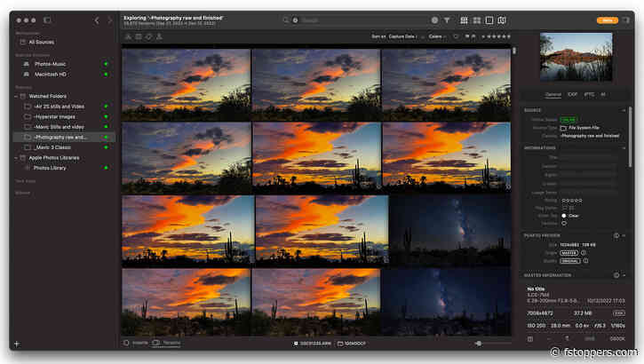Collapse the Watched Folders group
644x364 pixels.
click(x=16, y=96)
